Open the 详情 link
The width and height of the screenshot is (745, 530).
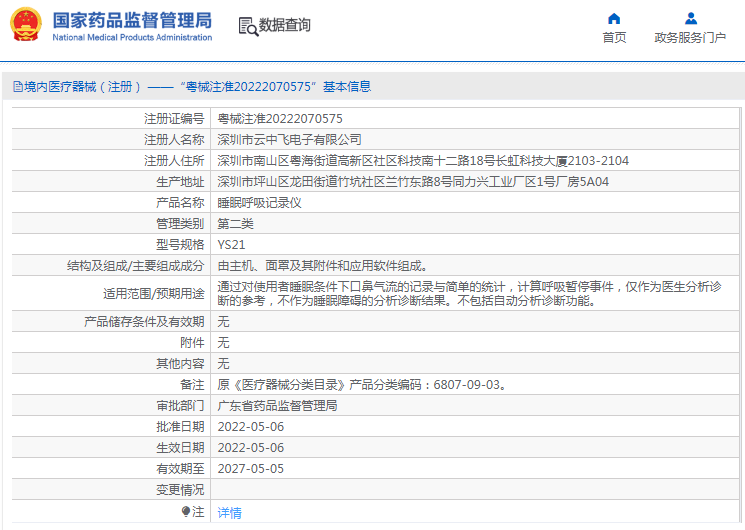(x=229, y=512)
